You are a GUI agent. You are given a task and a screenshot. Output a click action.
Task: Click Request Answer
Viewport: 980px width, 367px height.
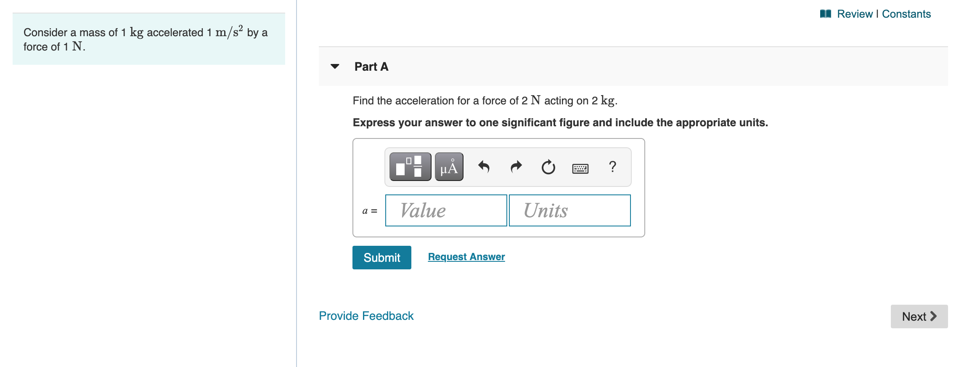(x=466, y=256)
